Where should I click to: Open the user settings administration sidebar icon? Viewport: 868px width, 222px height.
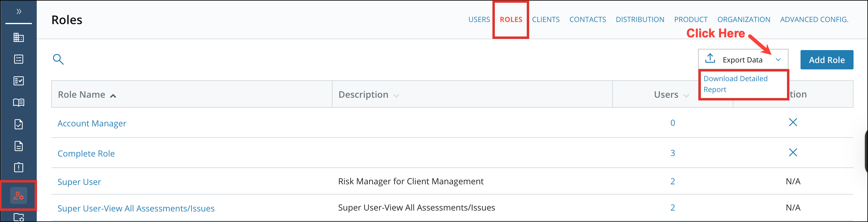coord(19,196)
